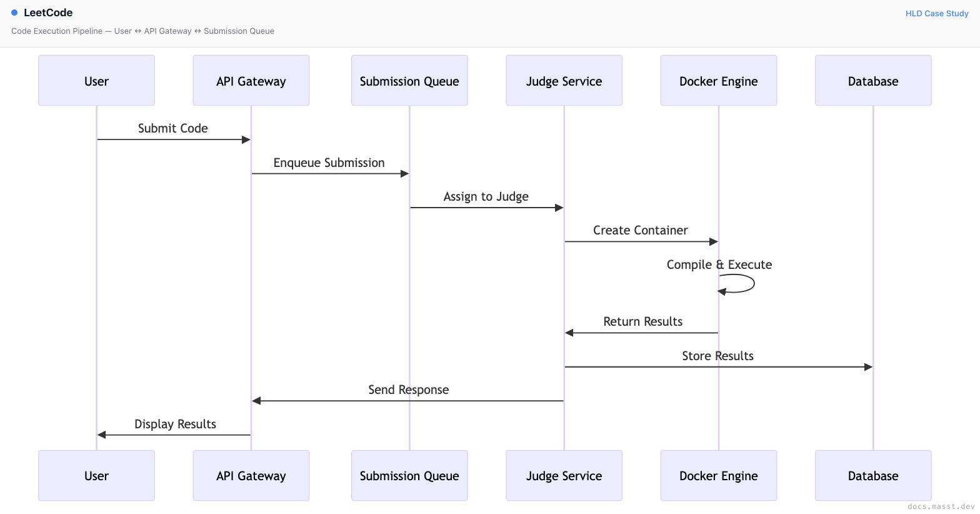Image resolution: width=980 pixels, height=514 pixels.
Task: Click the "Compile & Execute" self-message label
Action: pyautogui.click(x=719, y=265)
